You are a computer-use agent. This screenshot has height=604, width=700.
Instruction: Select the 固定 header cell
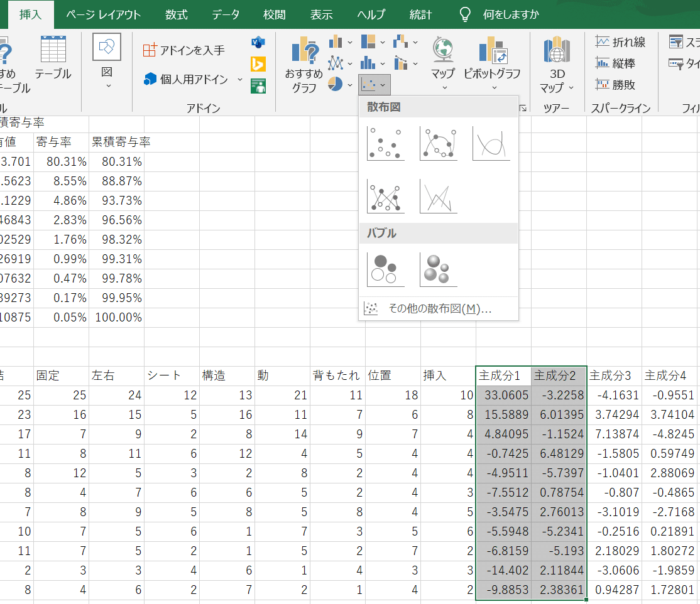pyautogui.click(x=61, y=375)
